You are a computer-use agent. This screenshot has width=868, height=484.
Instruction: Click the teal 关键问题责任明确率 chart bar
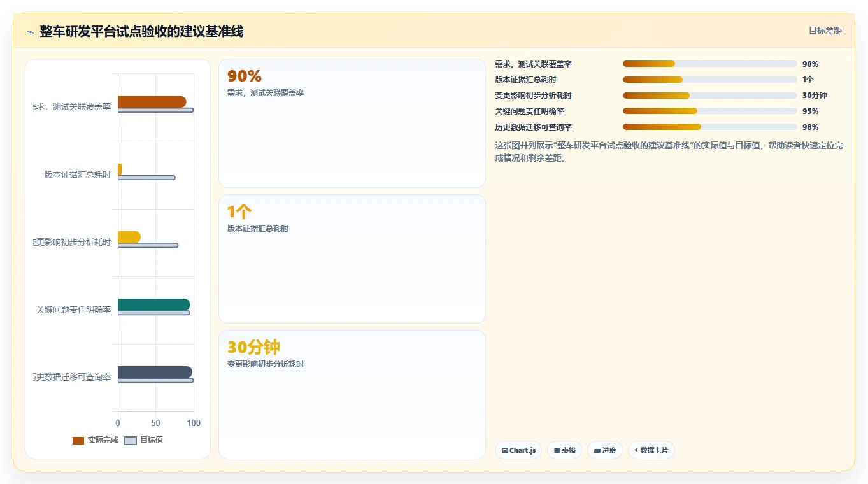coord(153,304)
